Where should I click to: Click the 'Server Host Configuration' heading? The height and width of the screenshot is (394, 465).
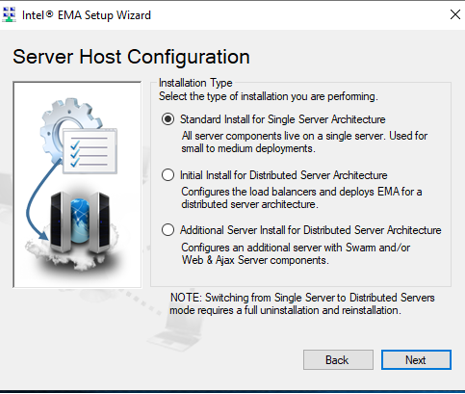click(x=131, y=57)
